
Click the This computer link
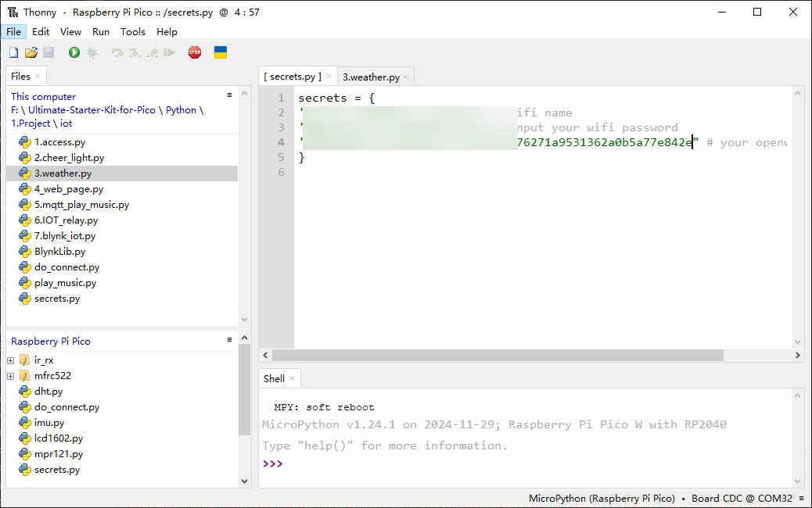tap(44, 97)
